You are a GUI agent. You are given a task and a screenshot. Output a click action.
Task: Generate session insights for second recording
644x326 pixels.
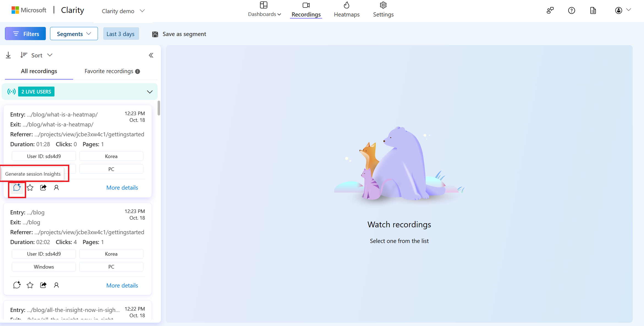17,285
